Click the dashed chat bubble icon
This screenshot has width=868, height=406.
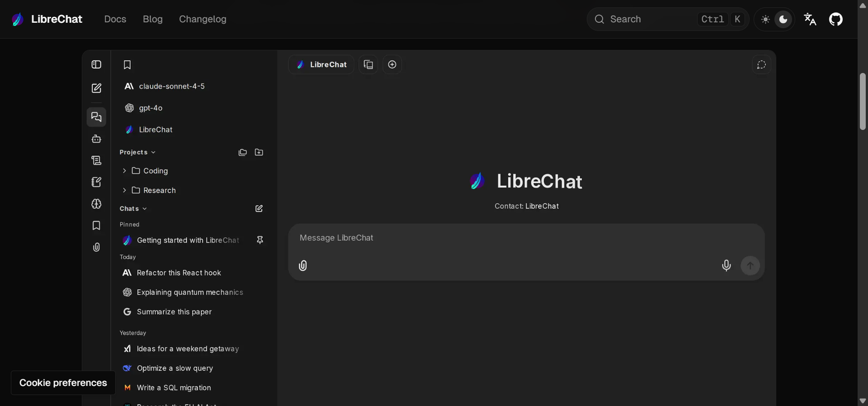[x=762, y=65]
